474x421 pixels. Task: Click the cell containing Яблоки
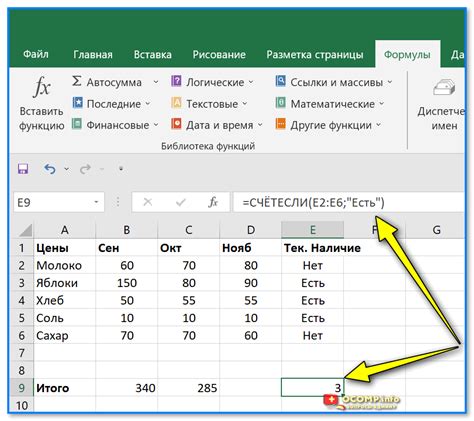pyautogui.click(x=64, y=283)
